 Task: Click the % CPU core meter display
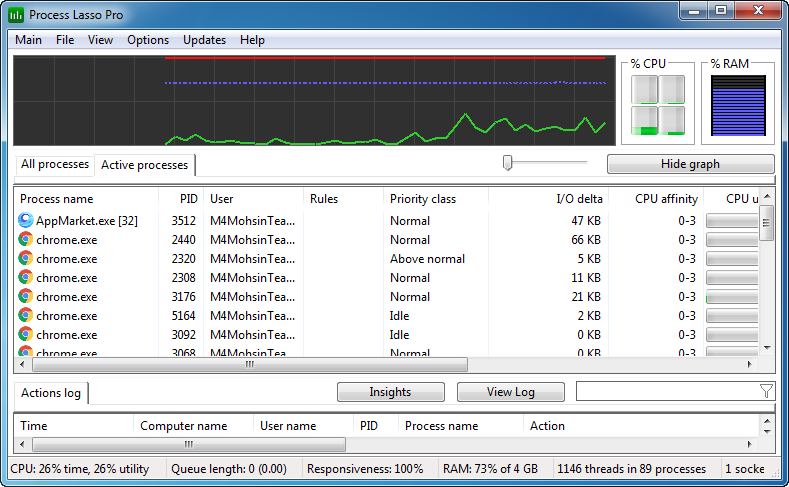(x=658, y=105)
